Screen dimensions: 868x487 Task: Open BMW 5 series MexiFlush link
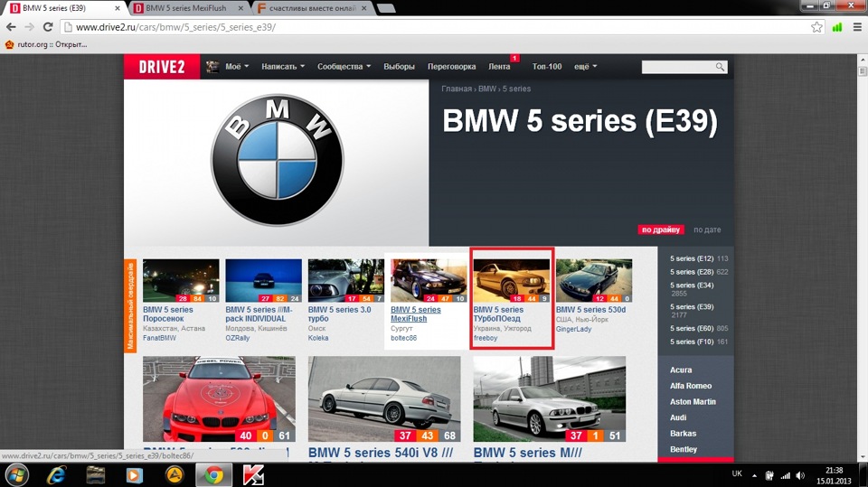416,314
